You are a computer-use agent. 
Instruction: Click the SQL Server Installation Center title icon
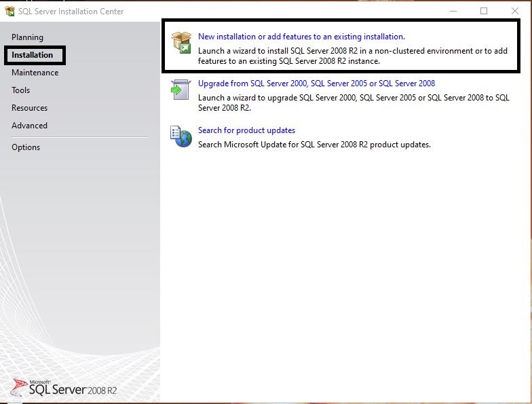[x=9, y=11]
